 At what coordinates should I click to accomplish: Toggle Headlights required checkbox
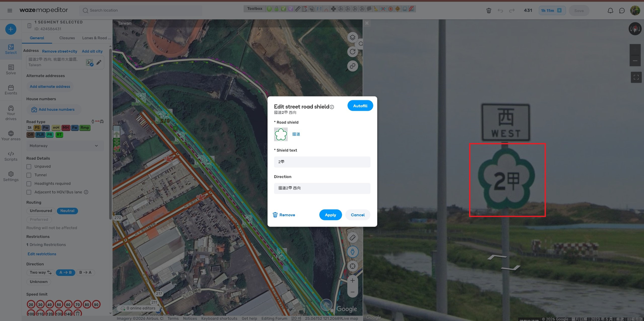pos(29,184)
